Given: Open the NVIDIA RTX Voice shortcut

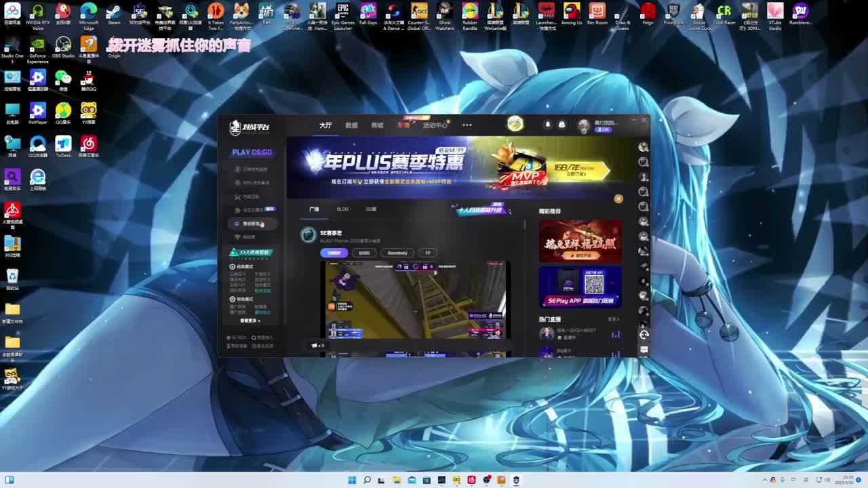Looking at the screenshot, I should [x=38, y=16].
